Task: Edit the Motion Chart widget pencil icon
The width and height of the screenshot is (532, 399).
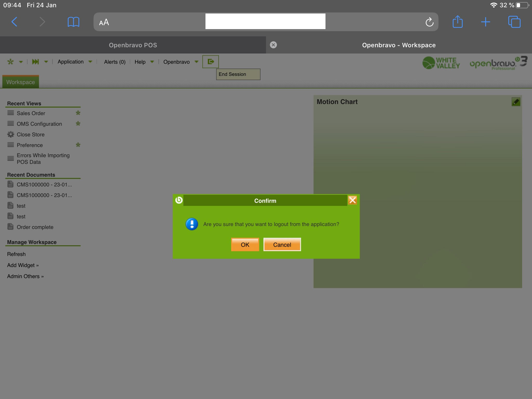Action: pyautogui.click(x=516, y=102)
